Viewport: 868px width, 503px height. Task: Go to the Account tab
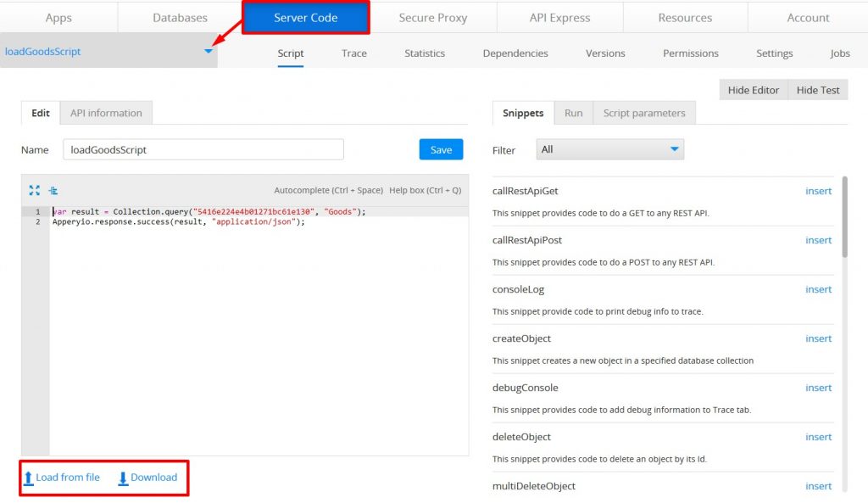[x=808, y=17]
